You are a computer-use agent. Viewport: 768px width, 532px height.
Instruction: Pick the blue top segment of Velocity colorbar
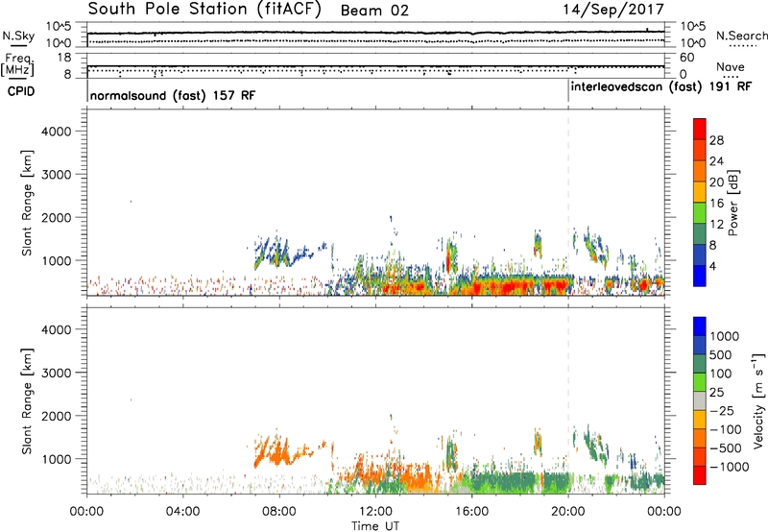pyautogui.click(x=700, y=326)
